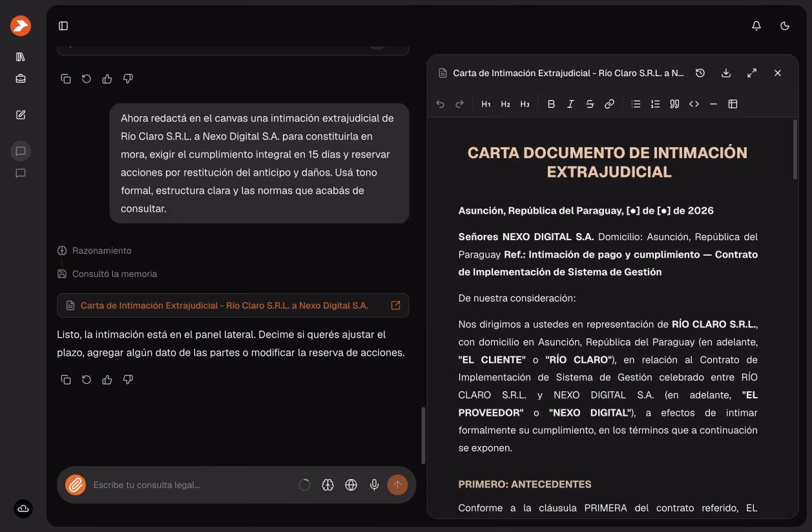The image size is (812, 532).
Task: Click heading 'CARTA DOCUMENTO DE INTIMACIÓN EXTRAJUDICIAL'
Action: pyautogui.click(x=607, y=162)
